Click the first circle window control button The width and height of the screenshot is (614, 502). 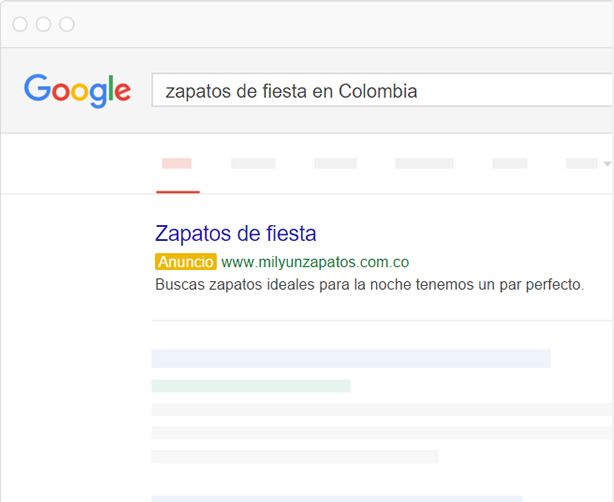20,24
